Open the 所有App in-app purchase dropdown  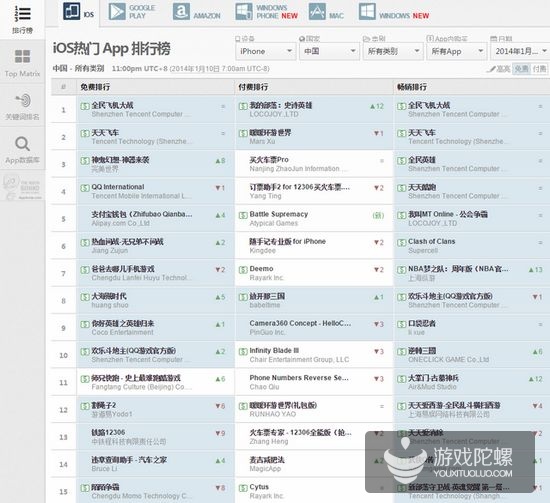tap(456, 52)
